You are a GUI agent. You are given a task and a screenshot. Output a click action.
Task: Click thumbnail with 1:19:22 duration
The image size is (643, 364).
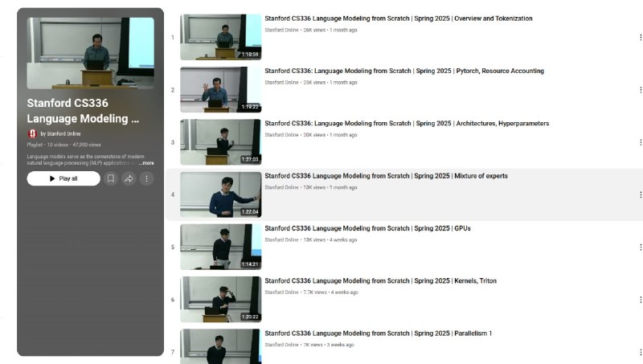point(220,90)
